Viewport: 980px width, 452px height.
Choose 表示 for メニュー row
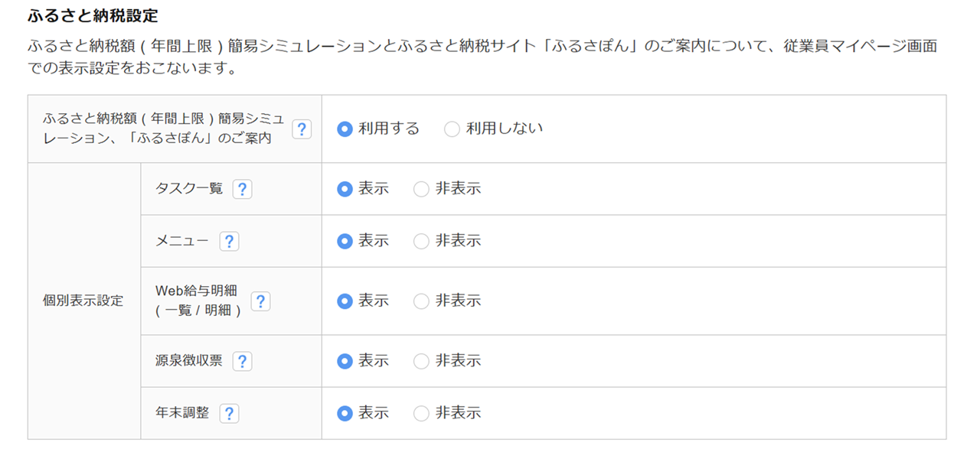[x=345, y=241]
